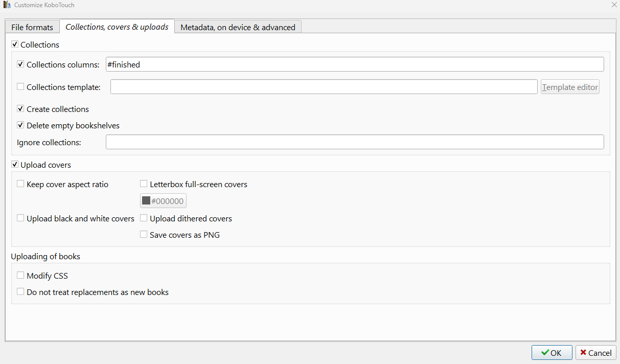Enable Save covers as PNG

click(x=144, y=235)
